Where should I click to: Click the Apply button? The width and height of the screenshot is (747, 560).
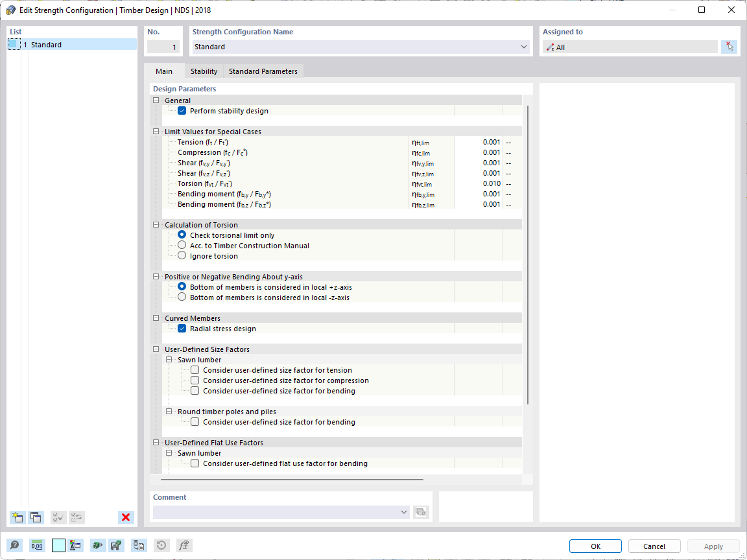[x=714, y=546]
